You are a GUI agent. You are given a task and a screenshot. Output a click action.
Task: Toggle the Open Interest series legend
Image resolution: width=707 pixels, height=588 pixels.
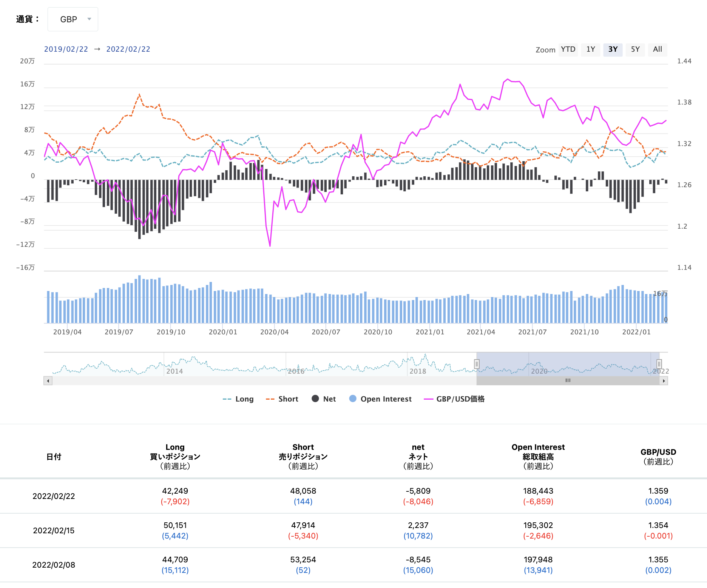pyautogui.click(x=380, y=399)
